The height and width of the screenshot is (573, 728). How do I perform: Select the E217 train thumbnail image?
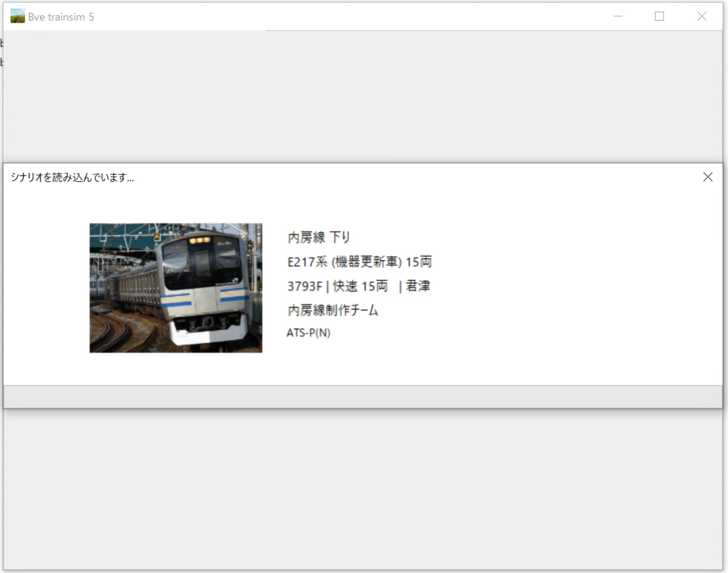(x=175, y=288)
